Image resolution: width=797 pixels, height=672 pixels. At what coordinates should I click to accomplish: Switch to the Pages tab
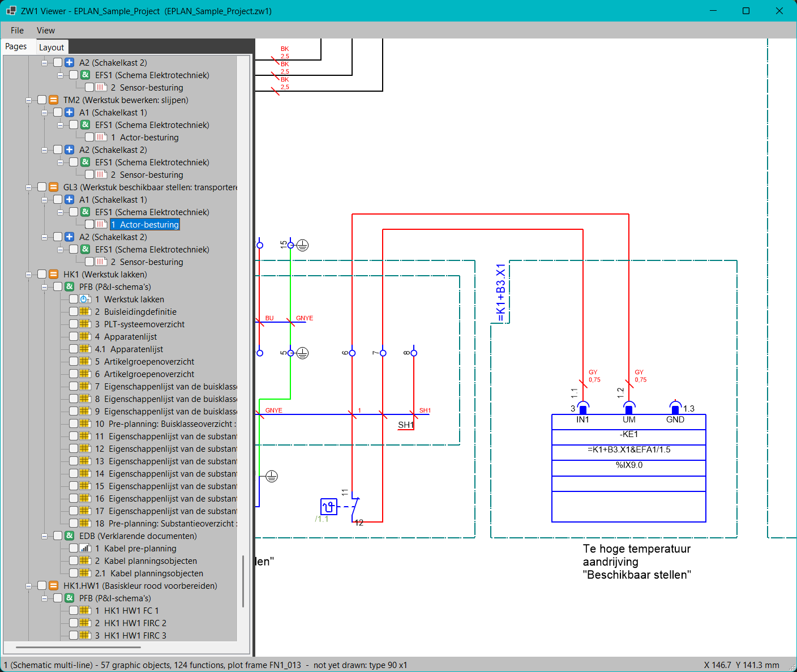16,46
